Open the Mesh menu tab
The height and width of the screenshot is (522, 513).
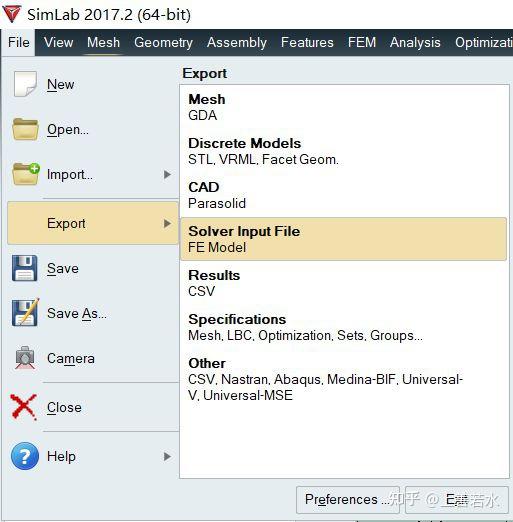pos(103,42)
